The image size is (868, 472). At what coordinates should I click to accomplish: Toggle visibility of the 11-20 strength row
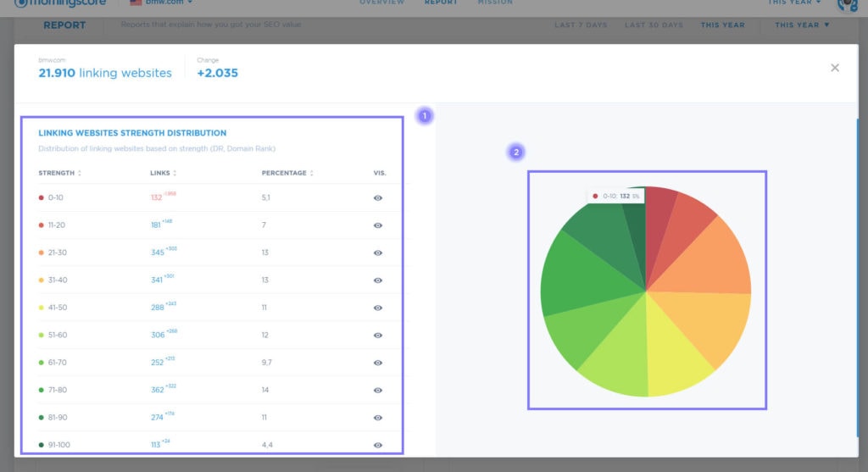[377, 225]
